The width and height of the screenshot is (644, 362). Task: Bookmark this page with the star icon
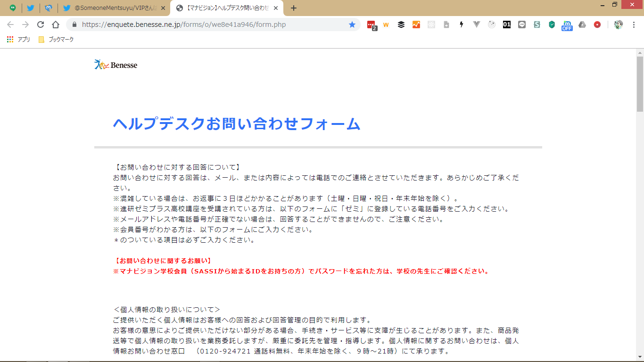click(352, 25)
